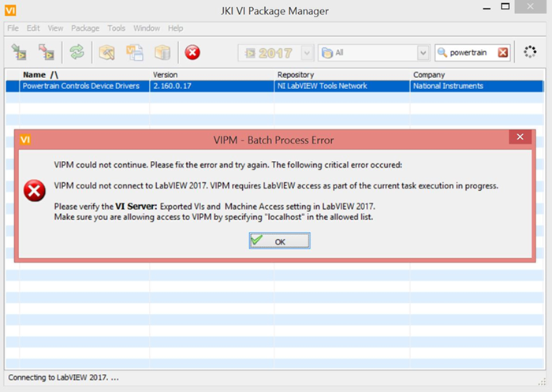Image resolution: width=552 pixels, height=392 pixels.
Task: Click the green Refresh packages icon
Action: point(76,53)
